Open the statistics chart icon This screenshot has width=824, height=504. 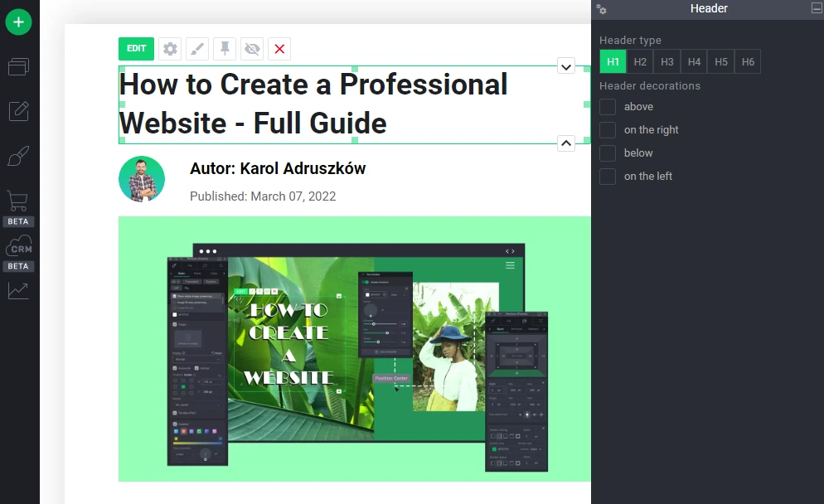pos(18,291)
